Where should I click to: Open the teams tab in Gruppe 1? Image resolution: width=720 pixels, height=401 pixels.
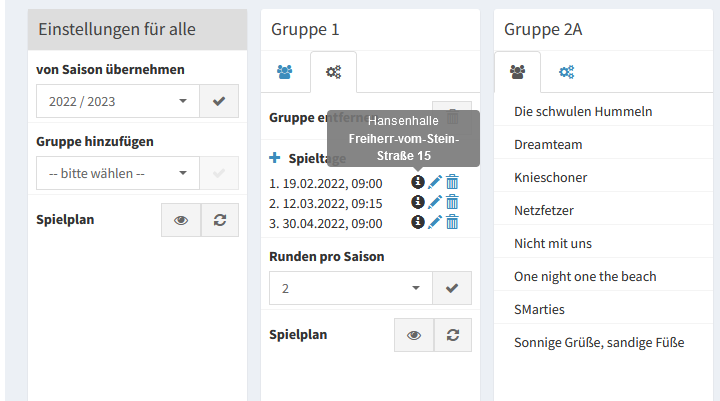[285, 72]
